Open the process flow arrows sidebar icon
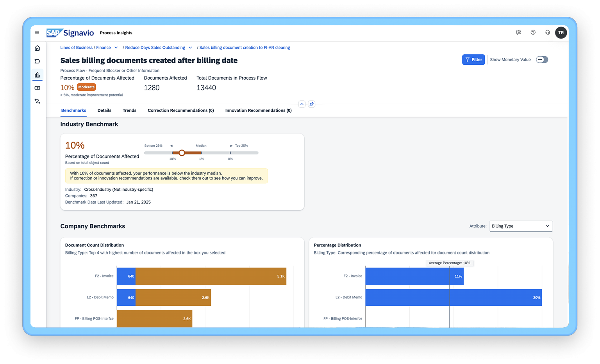 click(x=37, y=101)
